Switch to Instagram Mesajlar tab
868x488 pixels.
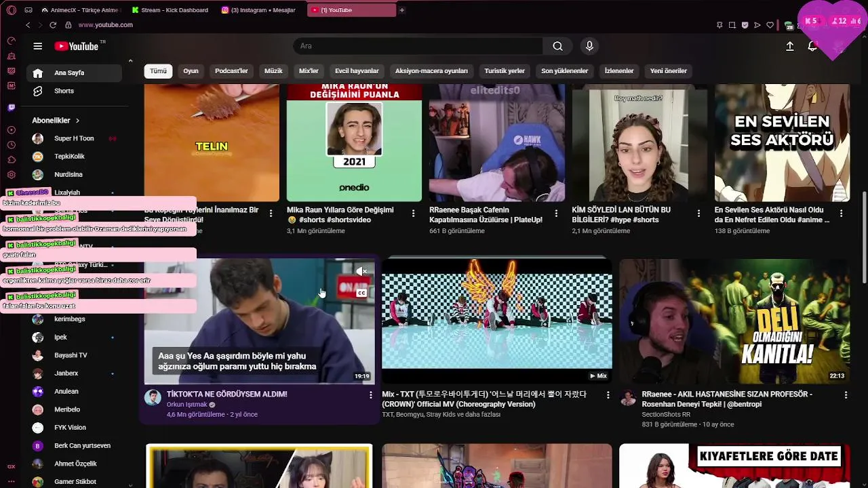tap(259, 10)
